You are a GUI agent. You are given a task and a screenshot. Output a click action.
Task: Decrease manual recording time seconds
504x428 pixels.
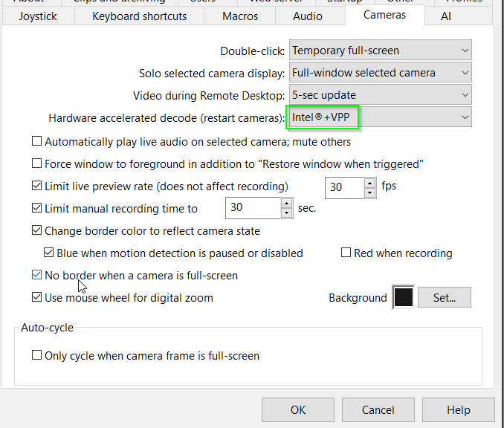point(287,213)
